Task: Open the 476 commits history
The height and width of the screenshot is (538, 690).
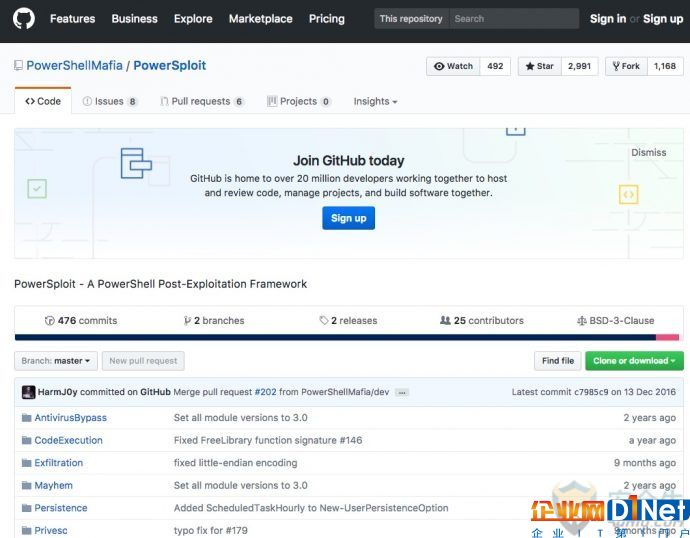Action: pyautogui.click(x=81, y=321)
